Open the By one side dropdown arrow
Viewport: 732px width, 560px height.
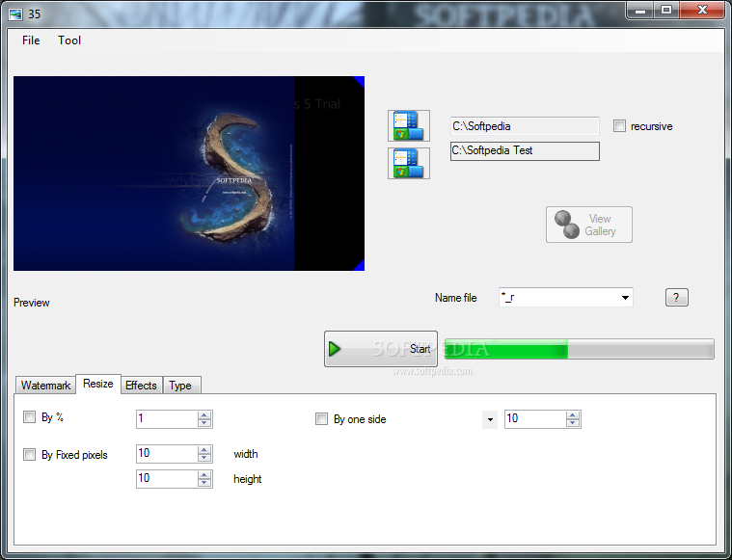(x=490, y=419)
